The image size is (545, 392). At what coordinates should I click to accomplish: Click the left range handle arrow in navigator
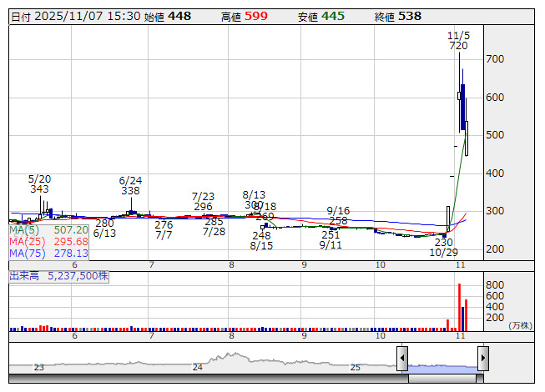tap(402, 359)
